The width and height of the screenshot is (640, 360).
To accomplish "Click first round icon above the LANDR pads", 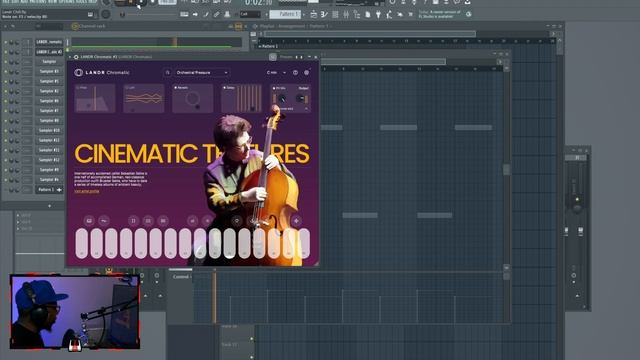I will (x=89, y=221).
